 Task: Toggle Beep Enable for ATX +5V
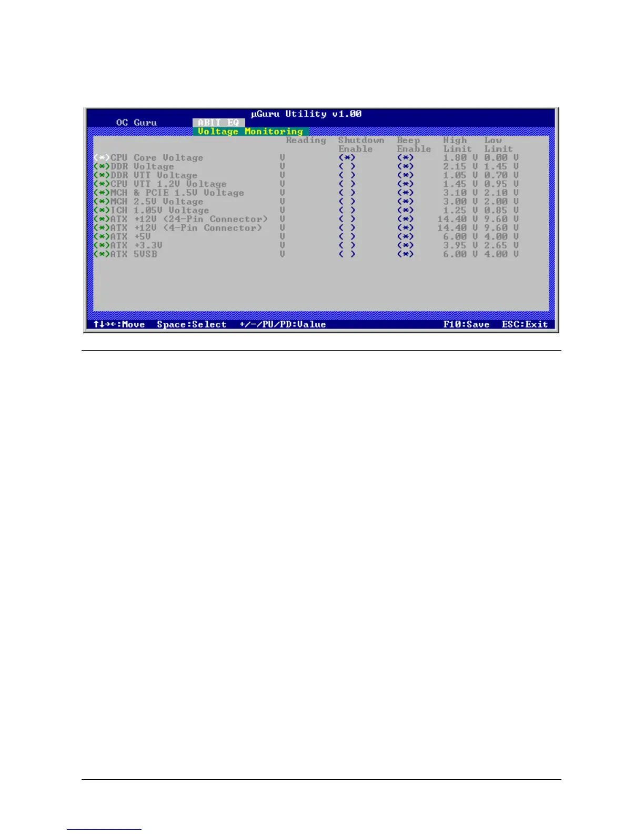pyautogui.click(x=405, y=237)
